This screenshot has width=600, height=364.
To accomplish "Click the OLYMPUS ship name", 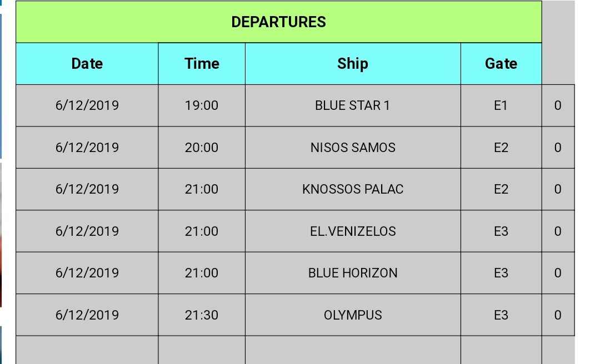I will point(353,315).
